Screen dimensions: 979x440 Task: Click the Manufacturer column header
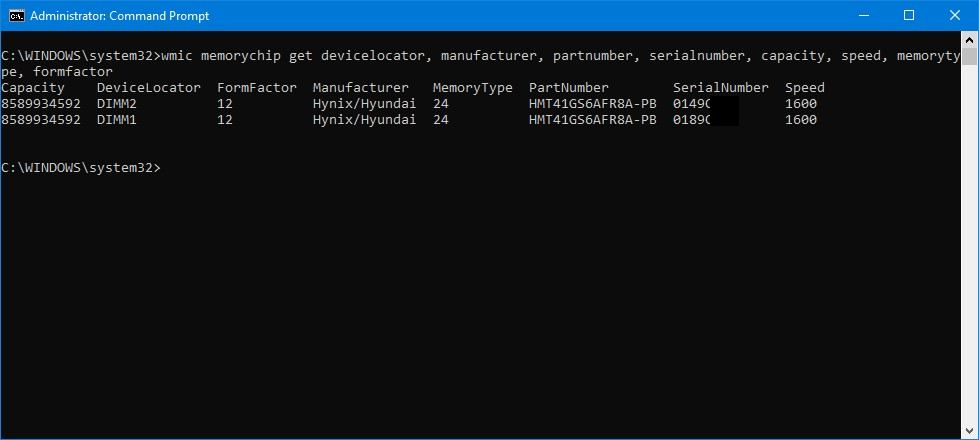tap(360, 88)
